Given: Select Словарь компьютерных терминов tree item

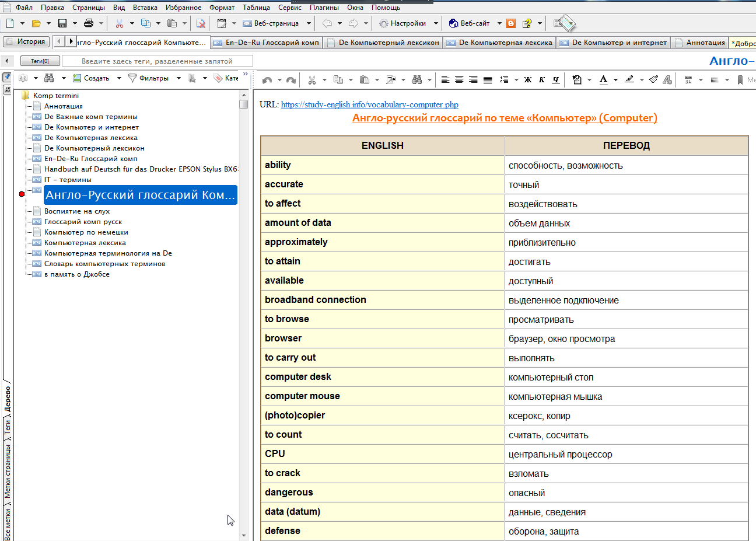Looking at the screenshot, I should tap(104, 264).
